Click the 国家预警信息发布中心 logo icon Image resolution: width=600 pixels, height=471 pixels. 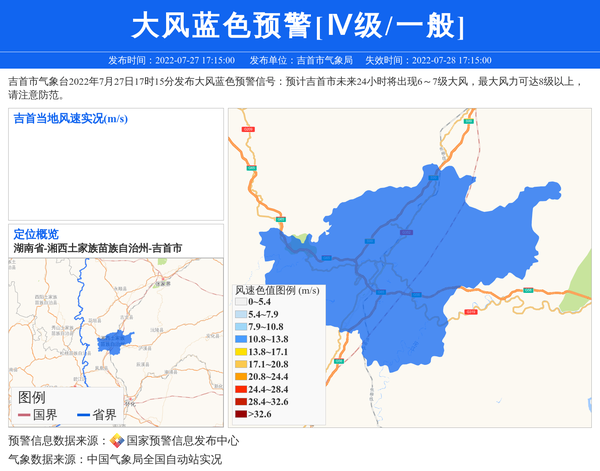point(117,441)
